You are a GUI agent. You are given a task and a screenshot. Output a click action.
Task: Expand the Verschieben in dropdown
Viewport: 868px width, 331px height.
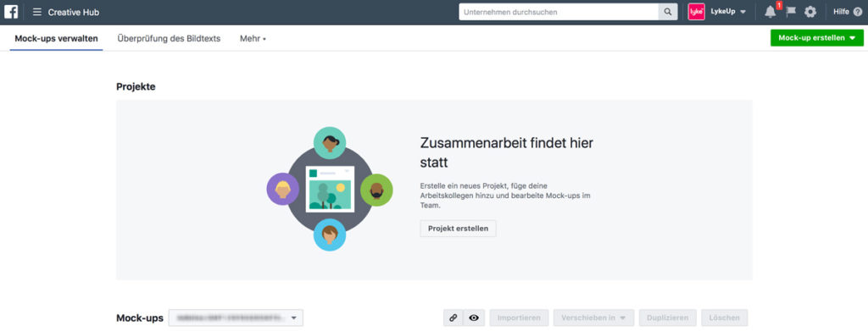pos(593,317)
